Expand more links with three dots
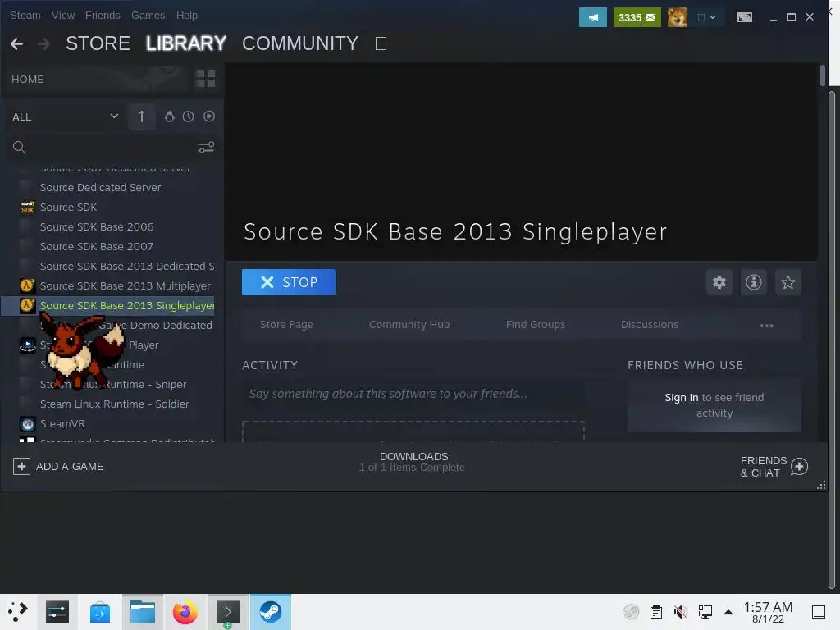Image resolution: width=840 pixels, height=630 pixels. [767, 326]
